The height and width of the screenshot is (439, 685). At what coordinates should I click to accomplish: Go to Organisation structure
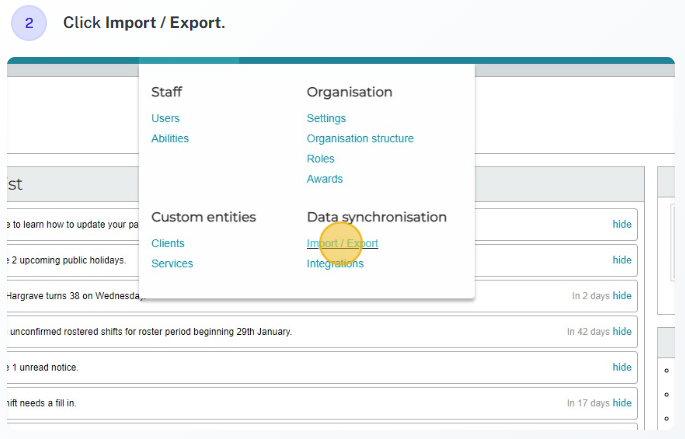(x=360, y=138)
